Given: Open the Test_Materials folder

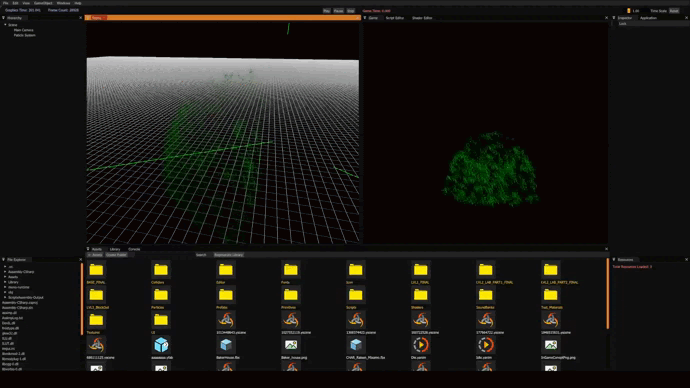Looking at the screenshot, I should point(551,295).
